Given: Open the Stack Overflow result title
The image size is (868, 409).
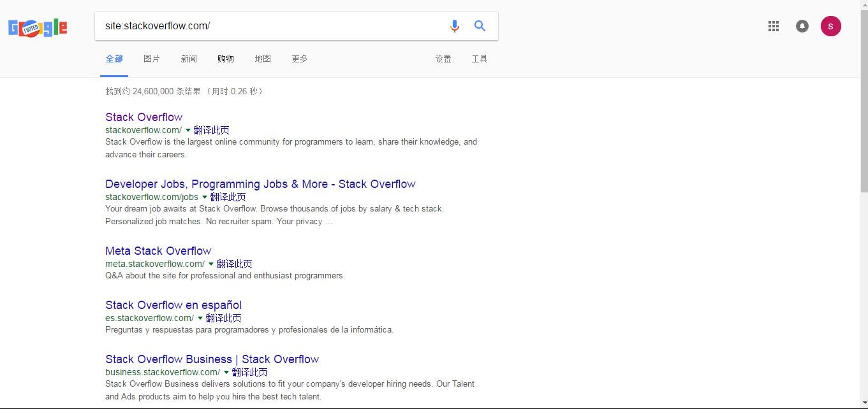Looking at the screenshot, I should tap(143, 117).
